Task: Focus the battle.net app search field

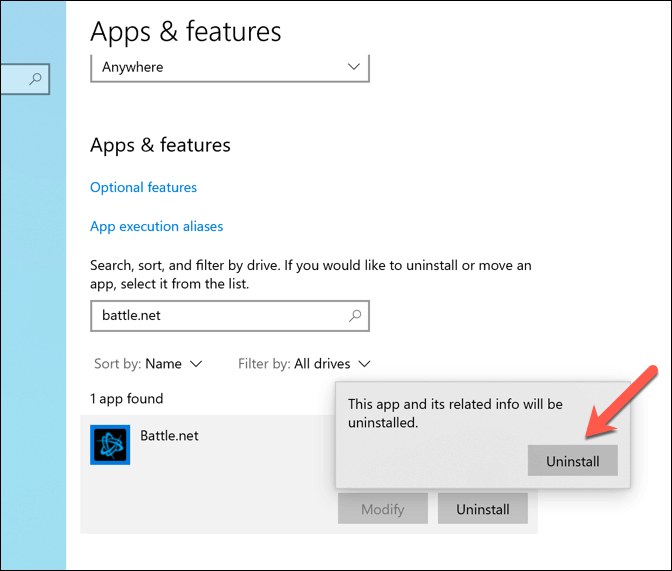Action: 220,316
